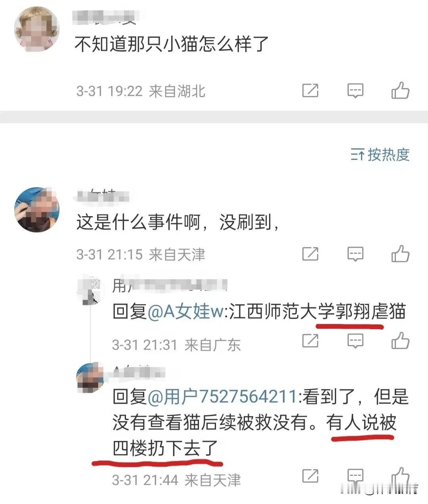Repost the 19:22 Hubei comment
Screen dimensions: 428x504
tap(310, 91)
